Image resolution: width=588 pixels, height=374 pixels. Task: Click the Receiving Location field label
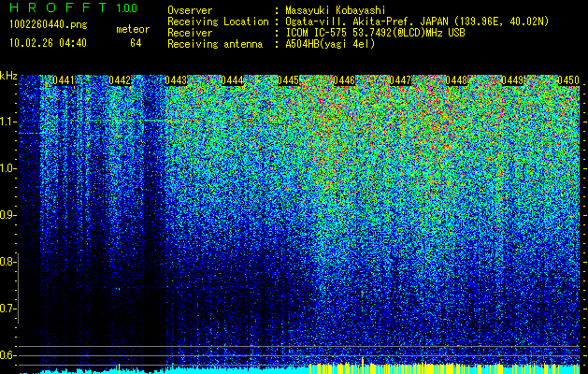[218, 22]
